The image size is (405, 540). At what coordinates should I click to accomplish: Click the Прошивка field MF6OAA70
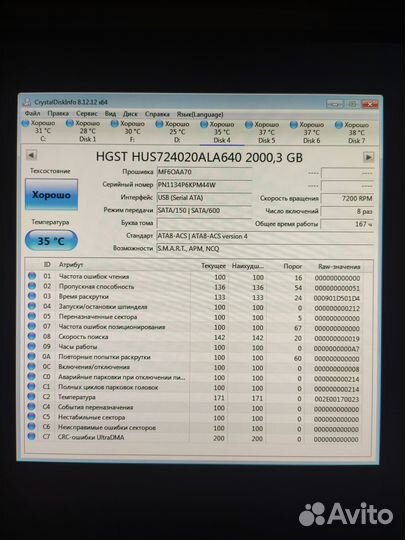point(204,172)
